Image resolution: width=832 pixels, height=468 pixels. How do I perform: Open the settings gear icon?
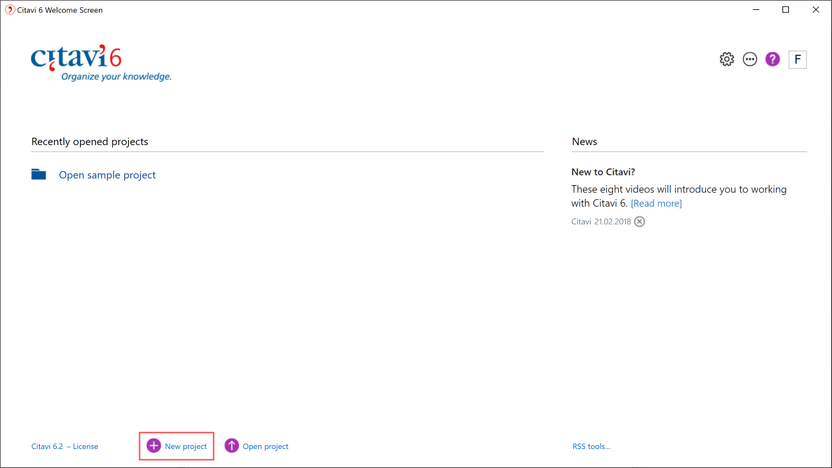click(x=726, y=59)
